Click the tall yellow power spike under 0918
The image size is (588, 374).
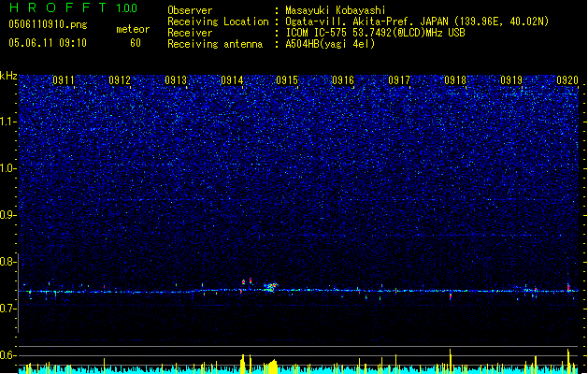click(451, 361)
